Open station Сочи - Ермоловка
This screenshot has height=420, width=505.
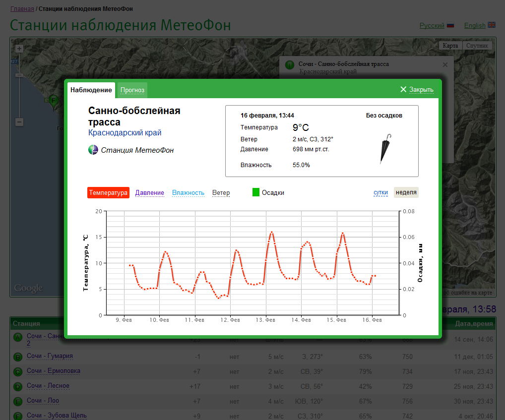[x=54, y=371]
